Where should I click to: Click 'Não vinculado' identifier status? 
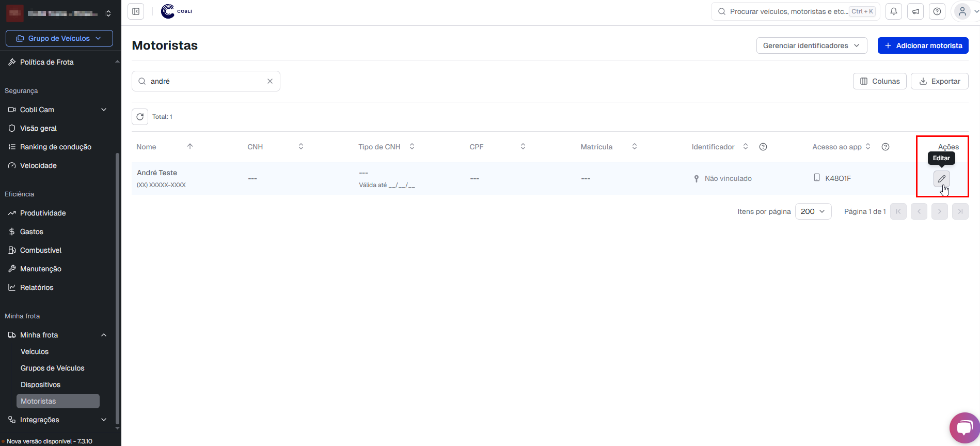[728, 178]
